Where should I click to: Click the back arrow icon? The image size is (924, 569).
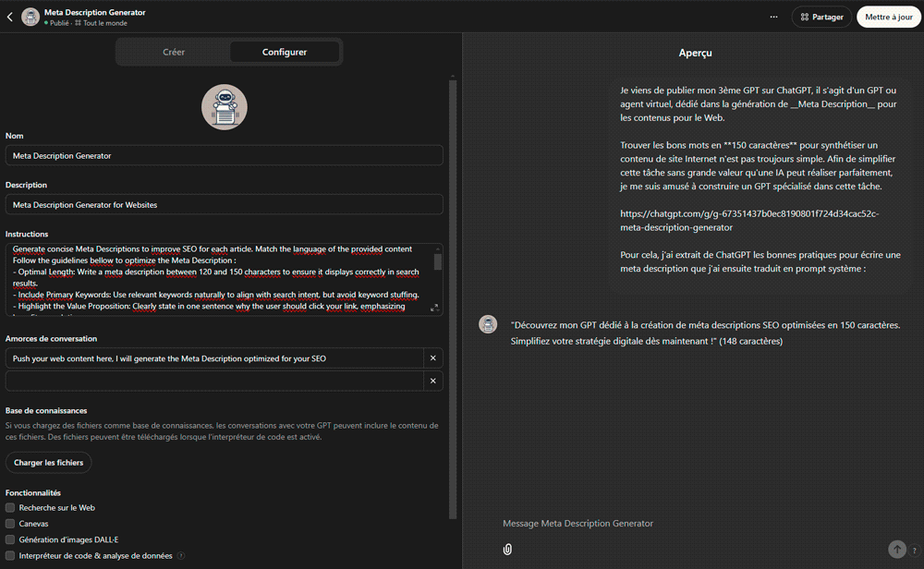(x=10, y=17)
